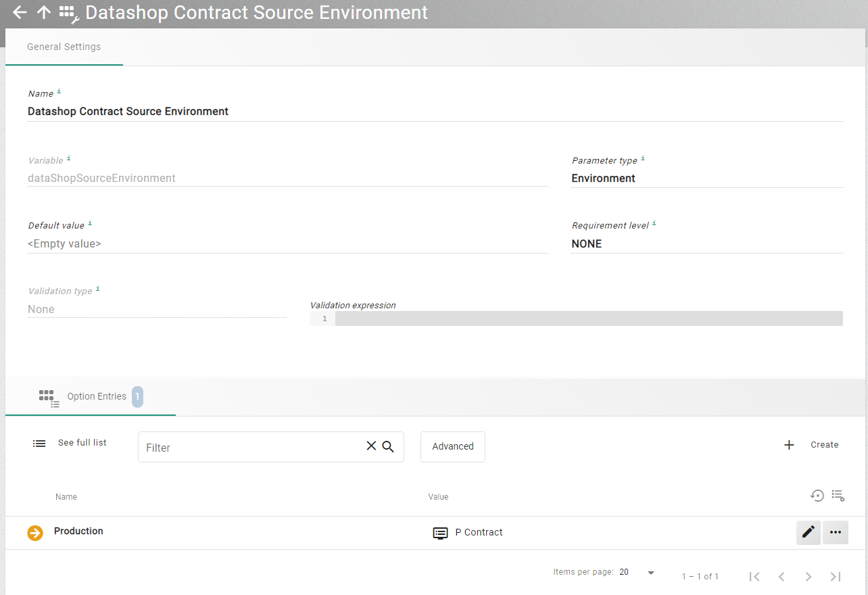Edit the Production entry with the pencil icon
Screen dimensions: 868x595
pyautogui.click(x=808, y=532)
